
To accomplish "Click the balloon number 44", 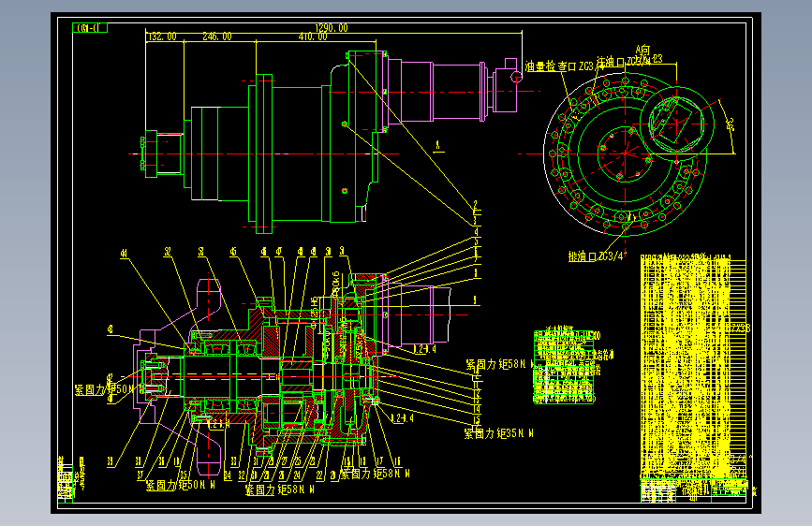I will [124, 253].
